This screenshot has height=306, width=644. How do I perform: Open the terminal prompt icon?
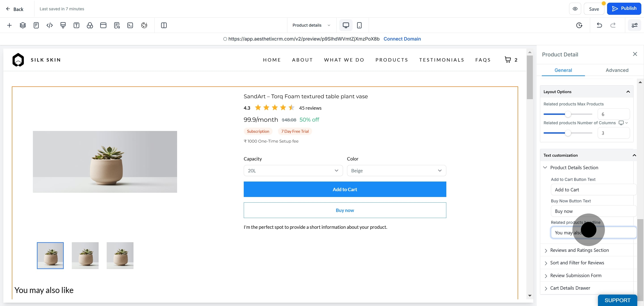tap(130, 25)
